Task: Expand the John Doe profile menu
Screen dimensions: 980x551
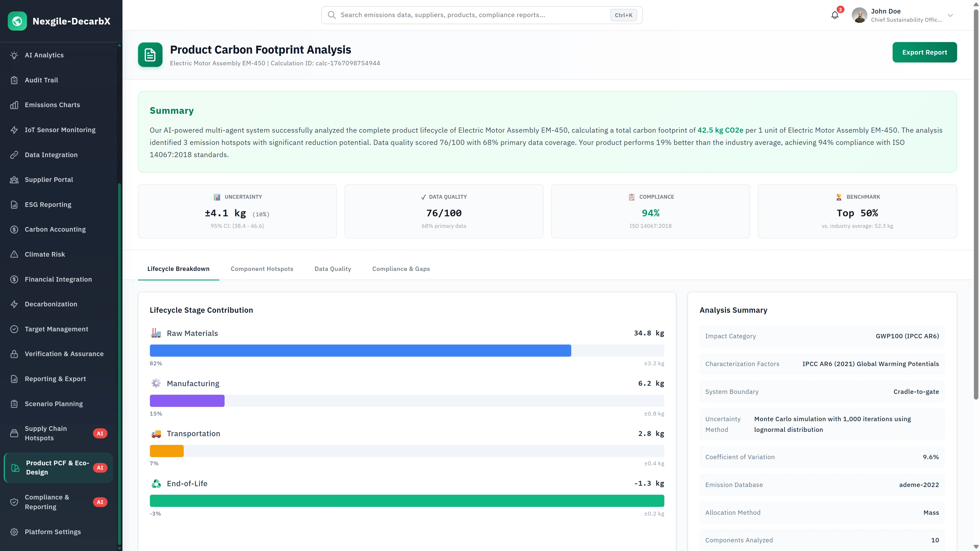Action: (950, 15)
